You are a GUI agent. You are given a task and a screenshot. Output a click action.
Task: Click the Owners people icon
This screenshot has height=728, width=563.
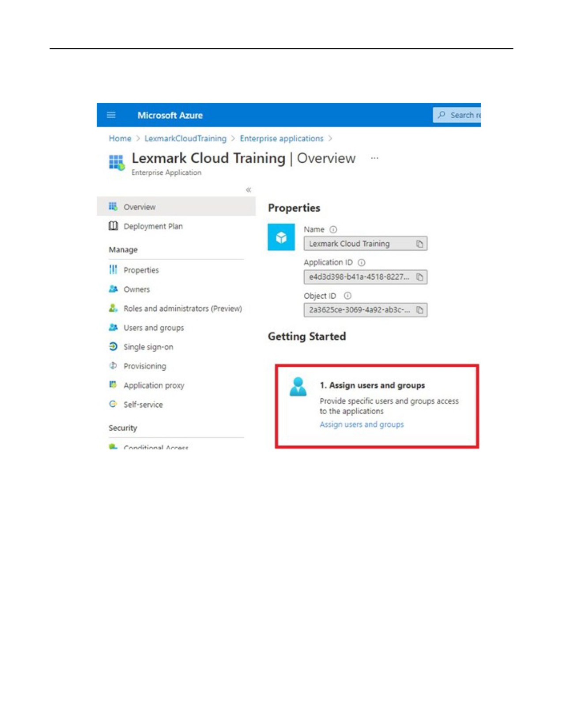pos(113,289)
